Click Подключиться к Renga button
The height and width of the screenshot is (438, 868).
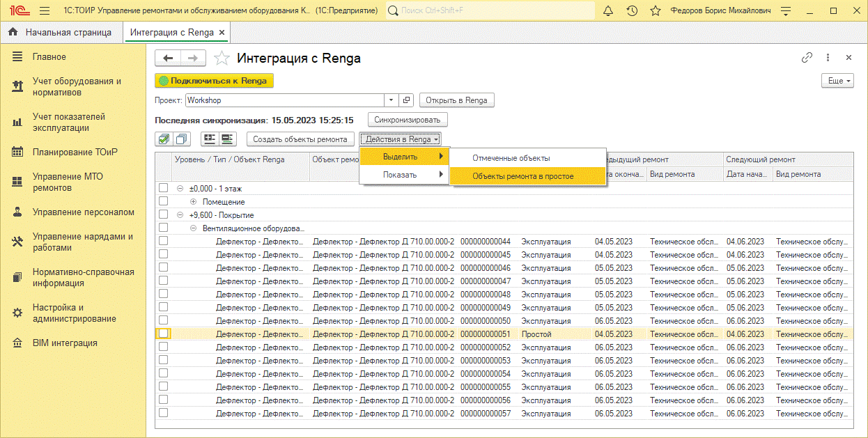click(x=214, y=81)
